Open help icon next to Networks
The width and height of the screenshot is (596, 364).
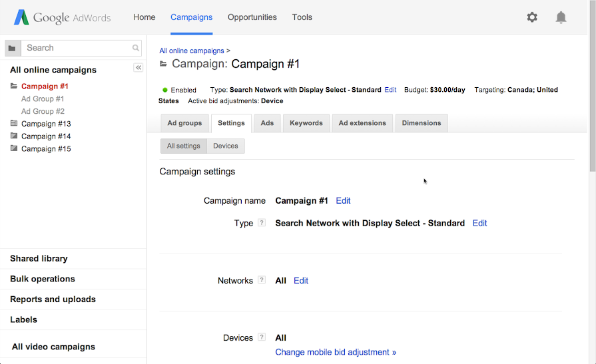pos(262,281)
